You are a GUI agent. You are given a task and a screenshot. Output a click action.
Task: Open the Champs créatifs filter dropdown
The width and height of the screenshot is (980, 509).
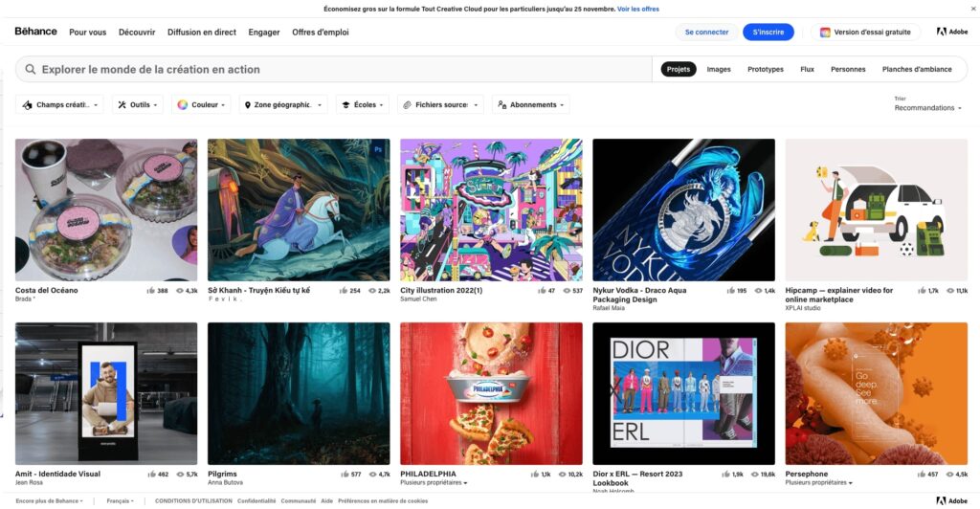[x=59, y=105]
